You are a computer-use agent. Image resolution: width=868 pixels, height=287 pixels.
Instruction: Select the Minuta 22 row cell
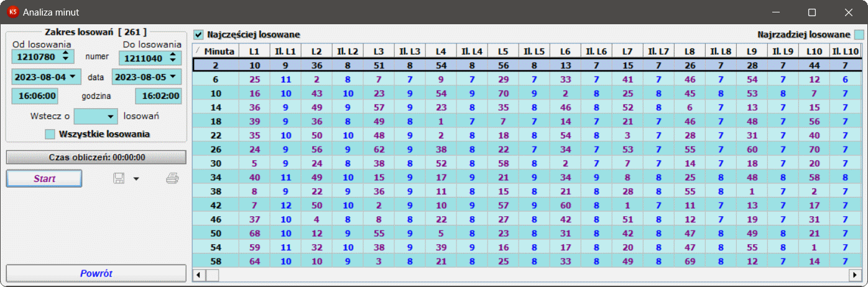[215, 135]
